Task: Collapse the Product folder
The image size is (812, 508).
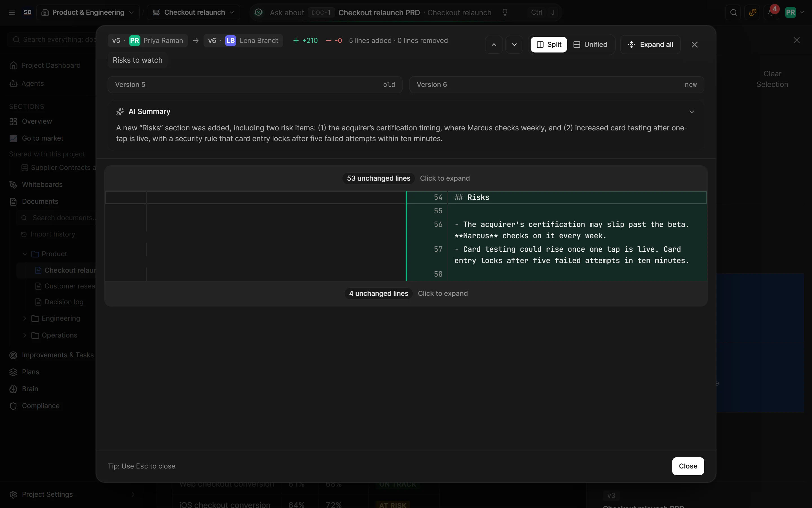Action: pos(25,254)
